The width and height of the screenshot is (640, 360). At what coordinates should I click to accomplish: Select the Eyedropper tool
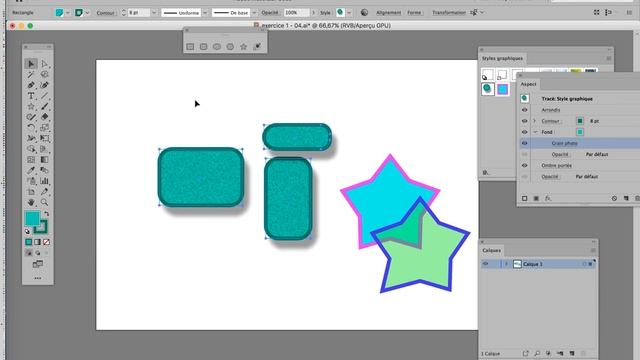point(31,170)
